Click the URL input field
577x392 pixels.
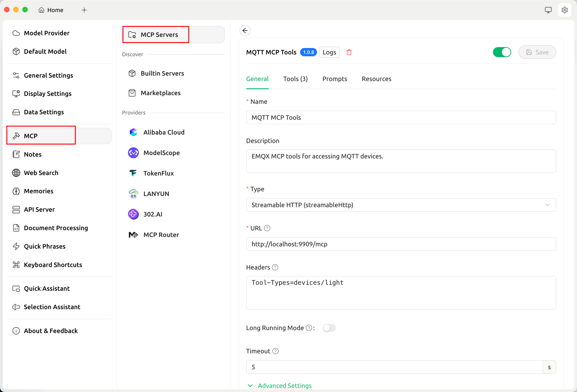[401, 244]
